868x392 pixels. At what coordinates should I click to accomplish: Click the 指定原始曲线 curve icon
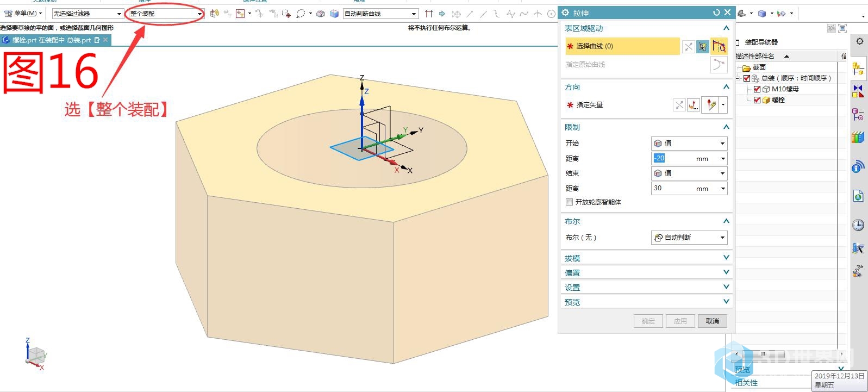point(719,65)
